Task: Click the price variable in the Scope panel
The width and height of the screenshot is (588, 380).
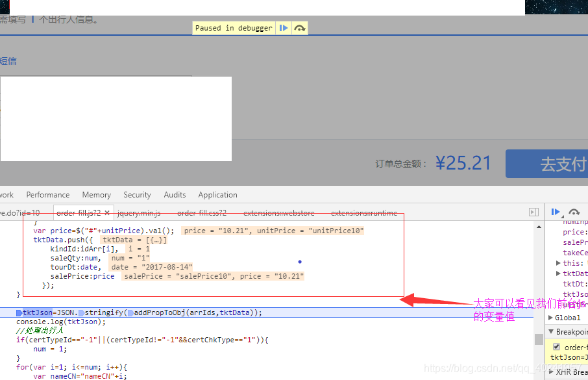Action: click(575, 232)
